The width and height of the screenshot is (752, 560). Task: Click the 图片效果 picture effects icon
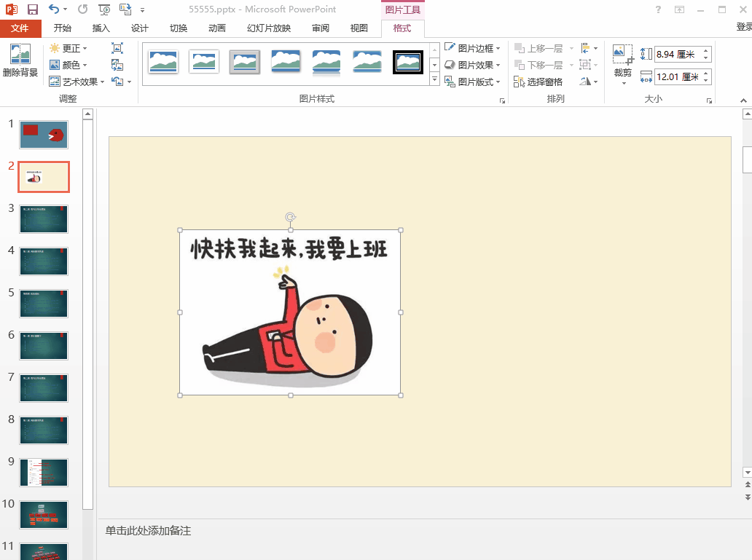pos(470,64)
